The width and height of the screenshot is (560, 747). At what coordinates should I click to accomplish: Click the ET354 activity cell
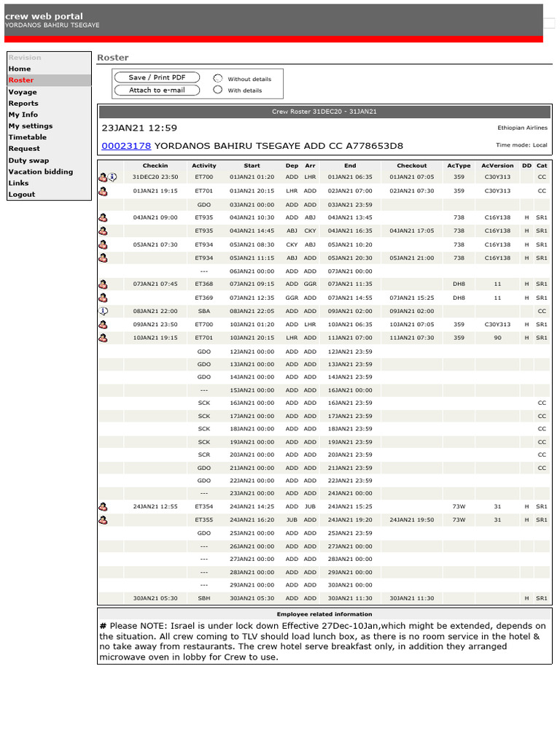click(x=204, y=507)
